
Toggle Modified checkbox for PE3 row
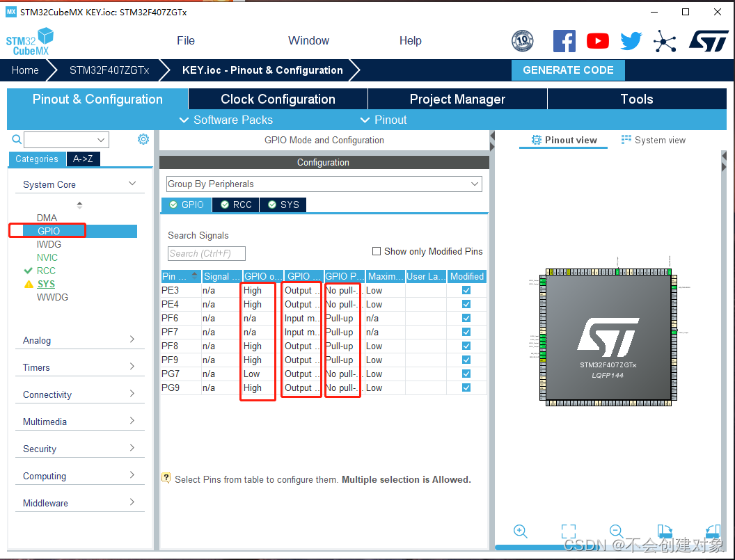(466, 290)
